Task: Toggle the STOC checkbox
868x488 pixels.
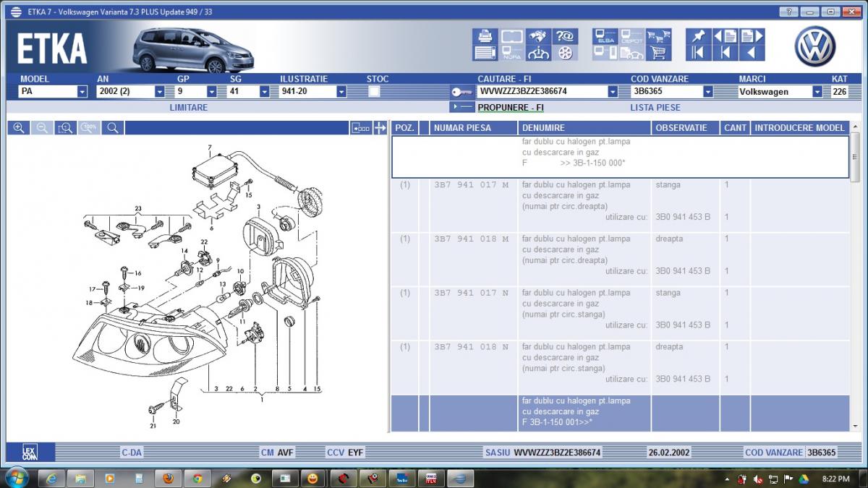Action: point(374,92)
